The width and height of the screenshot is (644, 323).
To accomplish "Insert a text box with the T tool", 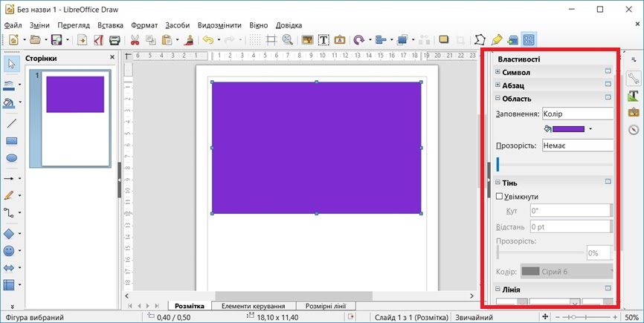I will pos(323,40).
